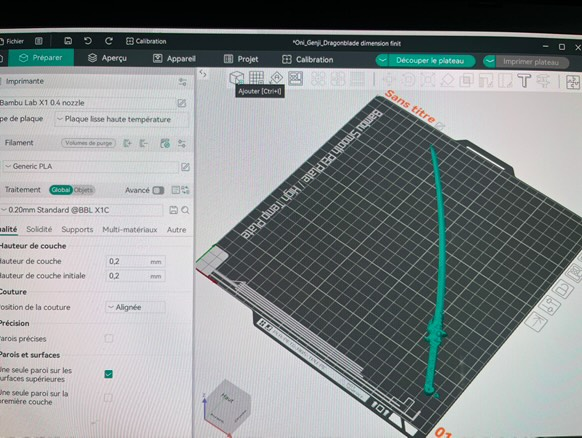The width and height of the screenshot is (582, 438).
Task: Click the Haut view cube
Action: click(227, 404)
